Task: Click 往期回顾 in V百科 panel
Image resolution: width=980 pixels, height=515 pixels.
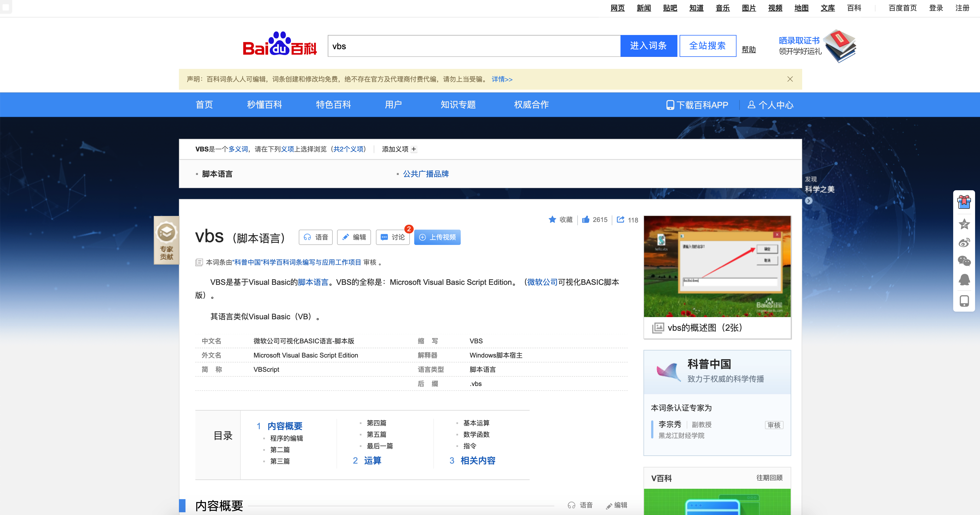Action: click(769, 478)
